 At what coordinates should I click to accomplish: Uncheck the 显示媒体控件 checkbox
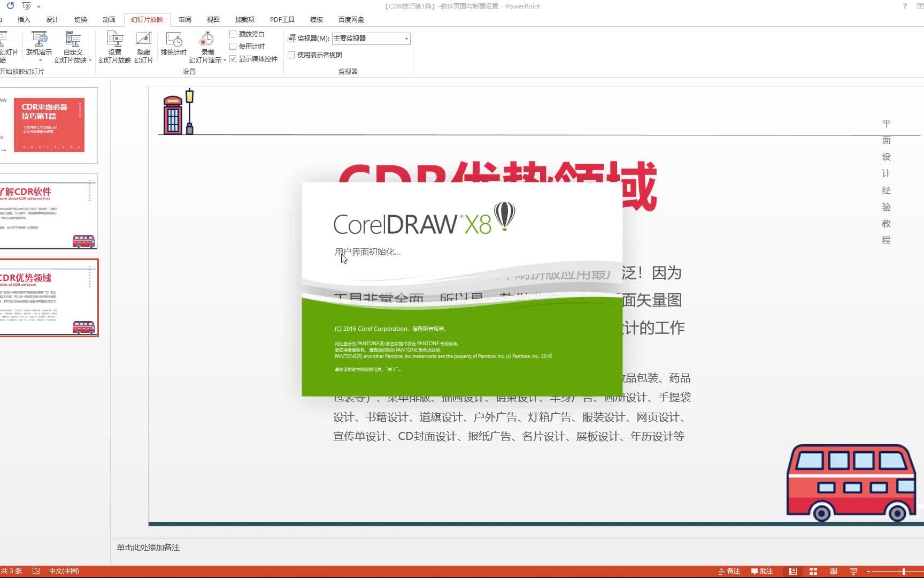(233, 58)
